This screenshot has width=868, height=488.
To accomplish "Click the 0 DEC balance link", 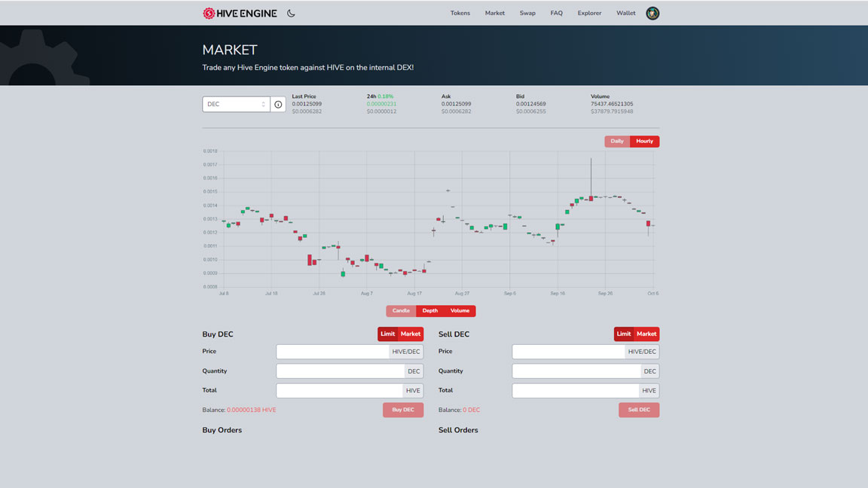I will pos(471,410).
